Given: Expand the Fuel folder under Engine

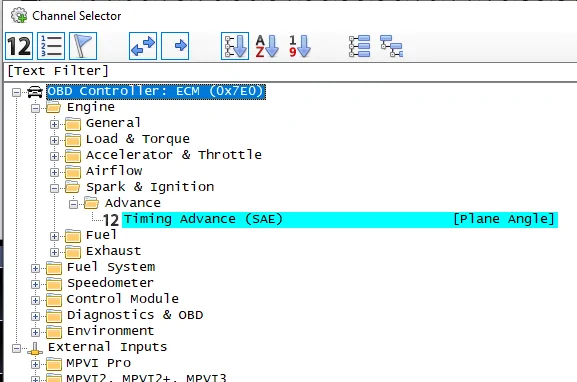Looking at the screenshot, I should 54,236.
